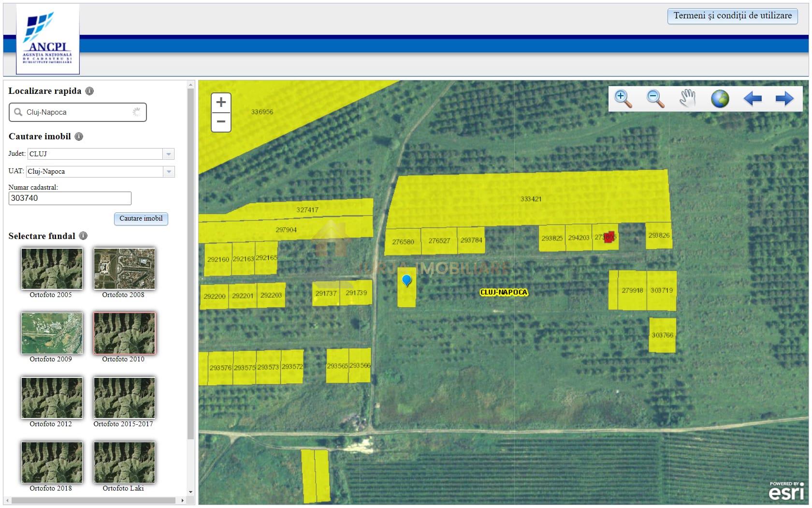The image size is (812, 508).
Task: Click the Cautare imobil info icon
Action: pos(79,136)
